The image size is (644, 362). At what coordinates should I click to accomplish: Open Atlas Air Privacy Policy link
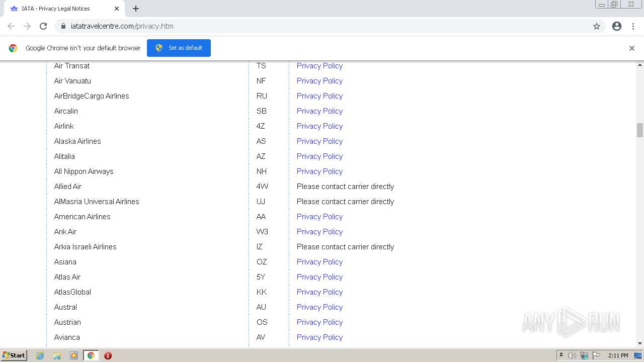pos(319,277)
